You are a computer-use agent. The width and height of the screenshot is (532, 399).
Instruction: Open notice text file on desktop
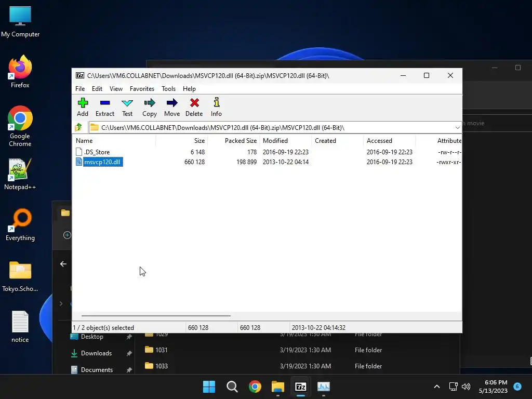pyautogui.click(x=20, y=327)
